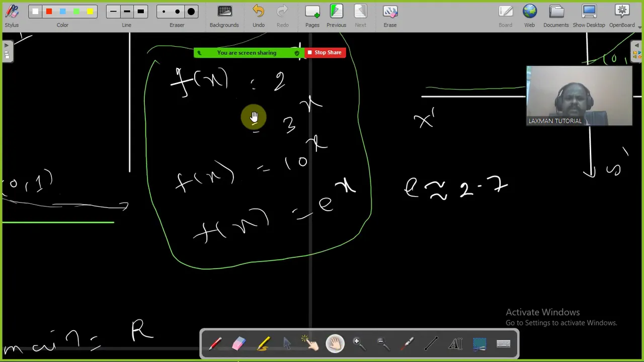The height and width of the screenshot is (362, 644).
Task: Select the thin line width
Action: click(113, 11)
